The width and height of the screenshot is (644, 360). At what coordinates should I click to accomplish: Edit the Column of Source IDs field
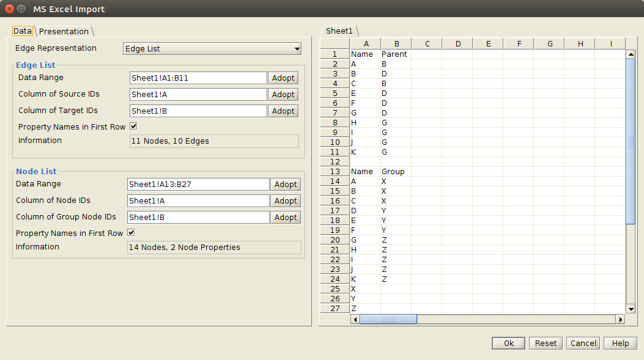tap(198, 94)
